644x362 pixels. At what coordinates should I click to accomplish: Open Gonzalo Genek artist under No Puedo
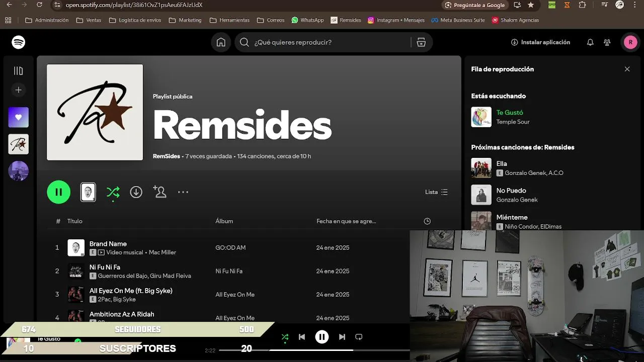(517, 200)
